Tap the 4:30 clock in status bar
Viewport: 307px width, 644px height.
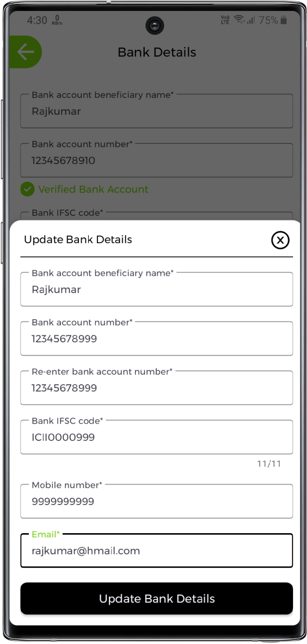[x=37, y=20]
